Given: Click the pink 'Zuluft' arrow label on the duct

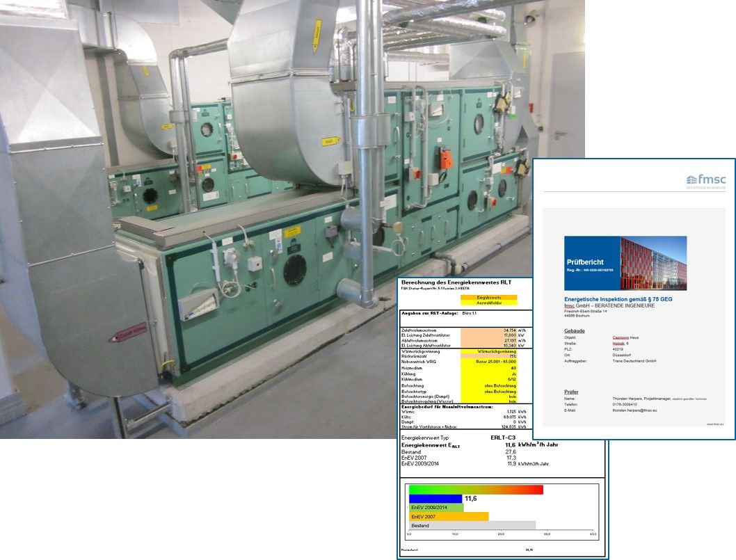Looking at the screenshot, I should 128,334.
